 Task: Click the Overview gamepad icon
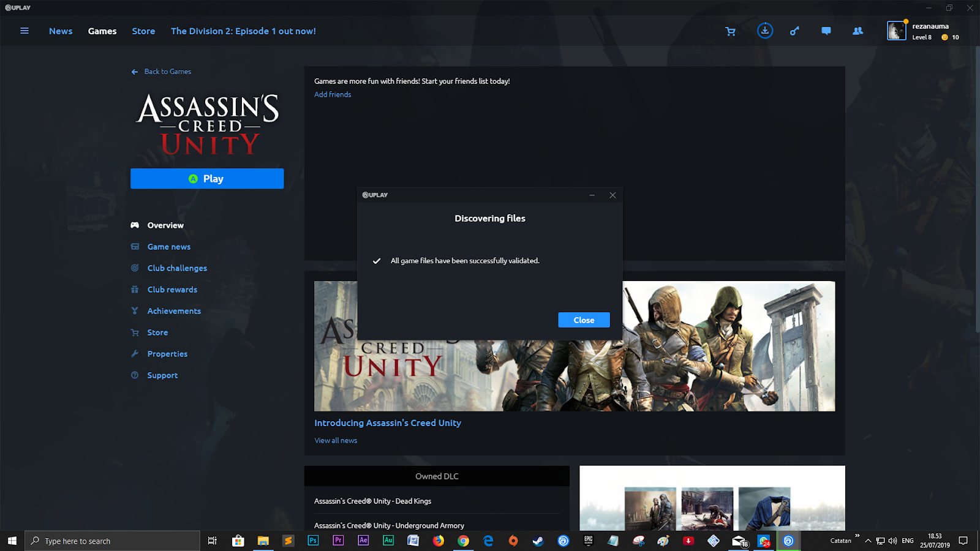pyautogui.click(x=135, y=225)
